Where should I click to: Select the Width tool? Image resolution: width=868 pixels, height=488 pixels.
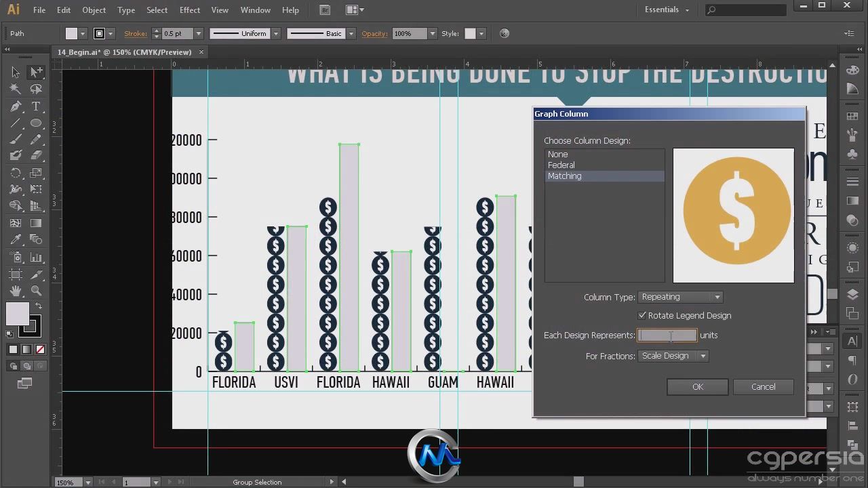click(16, 190)
